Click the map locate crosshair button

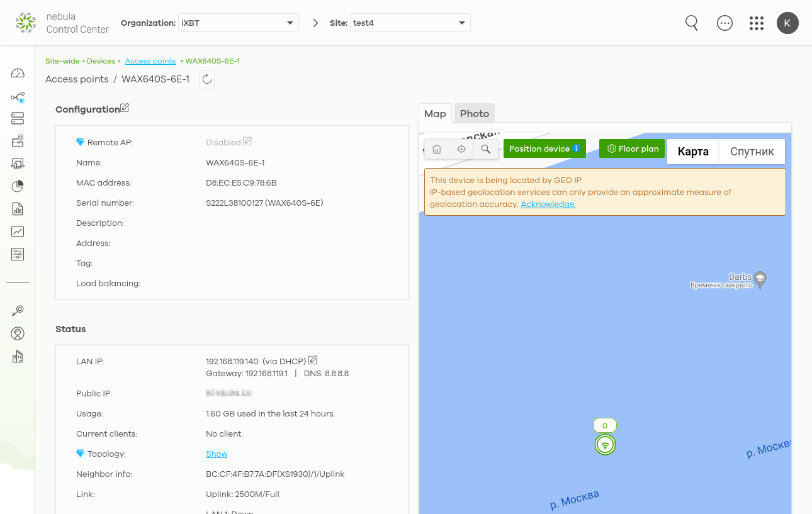(x=461, y=149)
